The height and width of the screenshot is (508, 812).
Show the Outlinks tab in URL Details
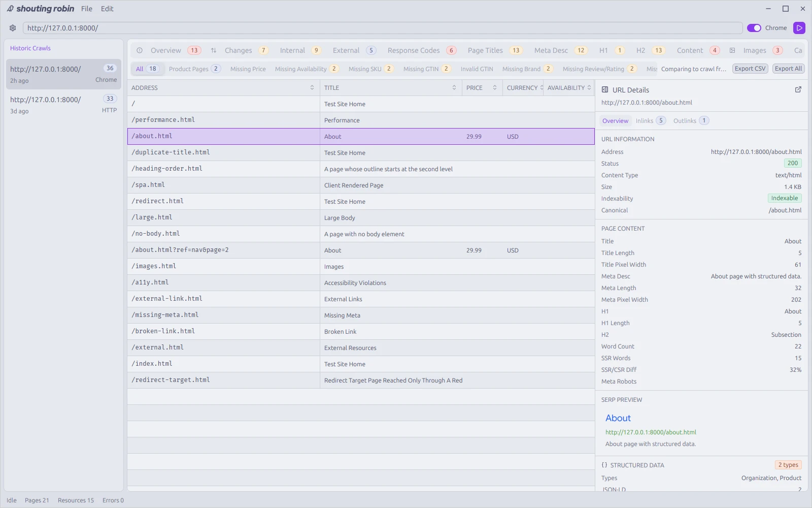pos(691,120)
